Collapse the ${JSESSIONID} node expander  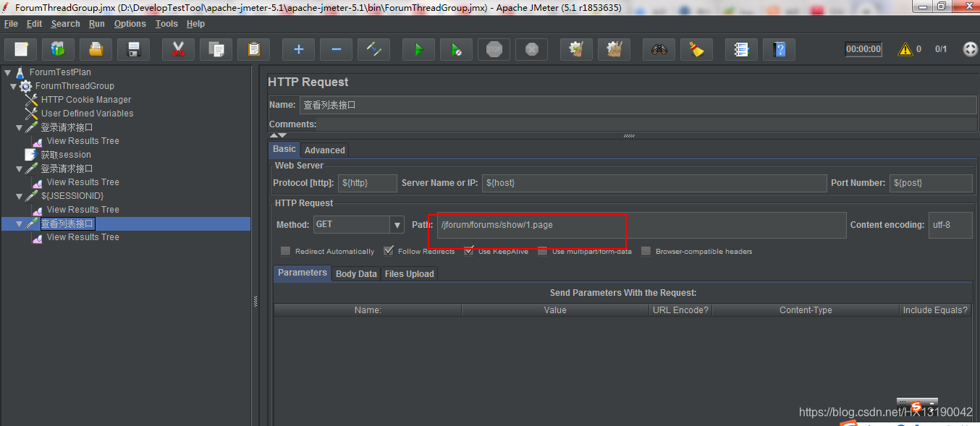19,196
